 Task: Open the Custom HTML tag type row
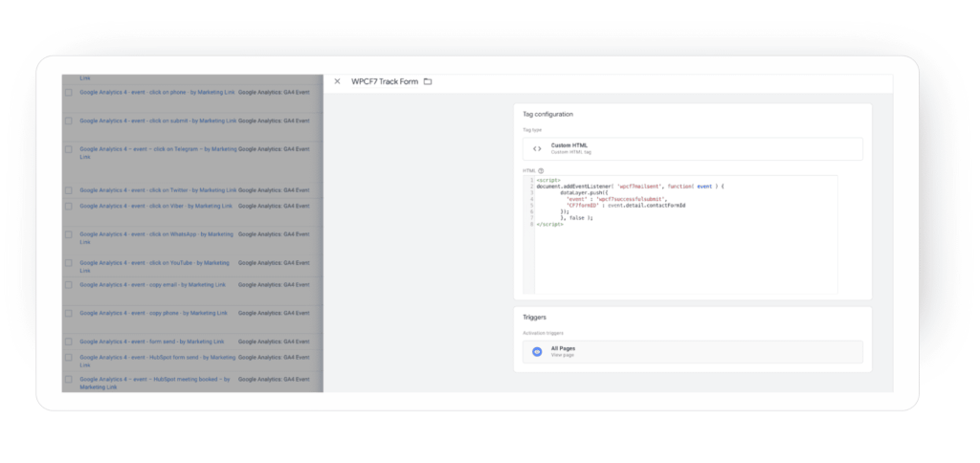tap(693, 148)
